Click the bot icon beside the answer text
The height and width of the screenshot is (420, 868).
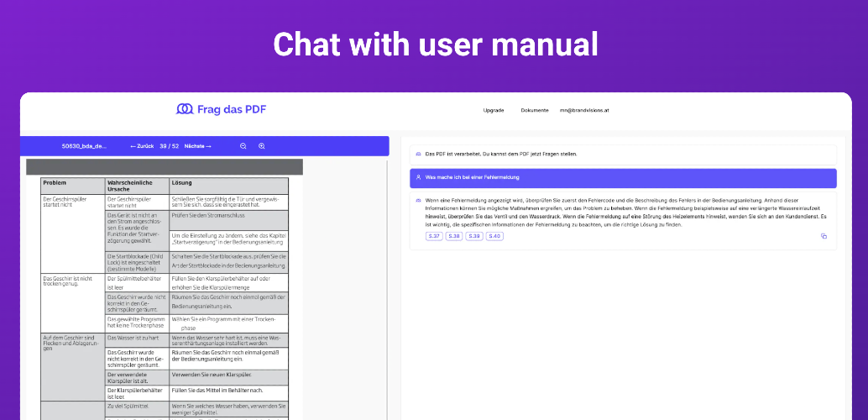[419, 200]
